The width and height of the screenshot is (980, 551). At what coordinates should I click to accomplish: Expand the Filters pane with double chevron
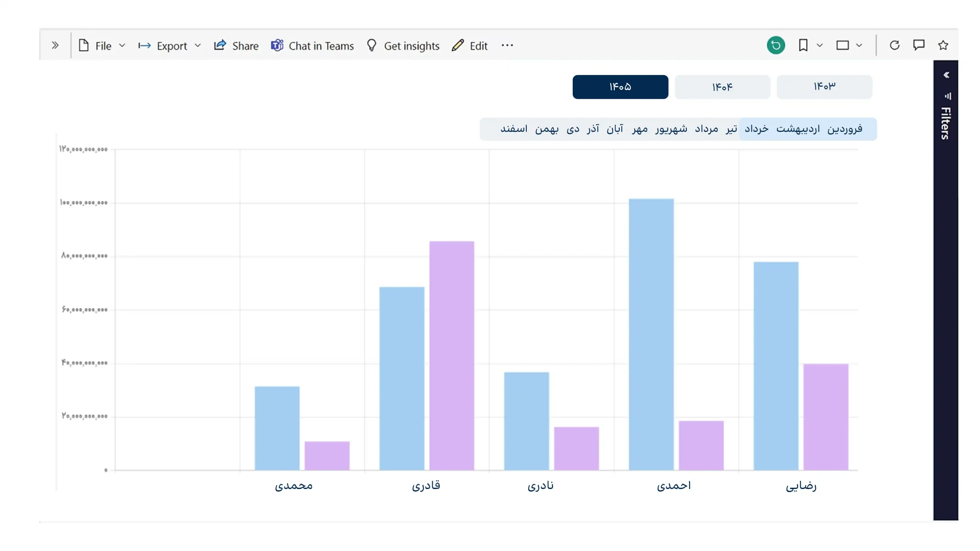tap(946, 75)
